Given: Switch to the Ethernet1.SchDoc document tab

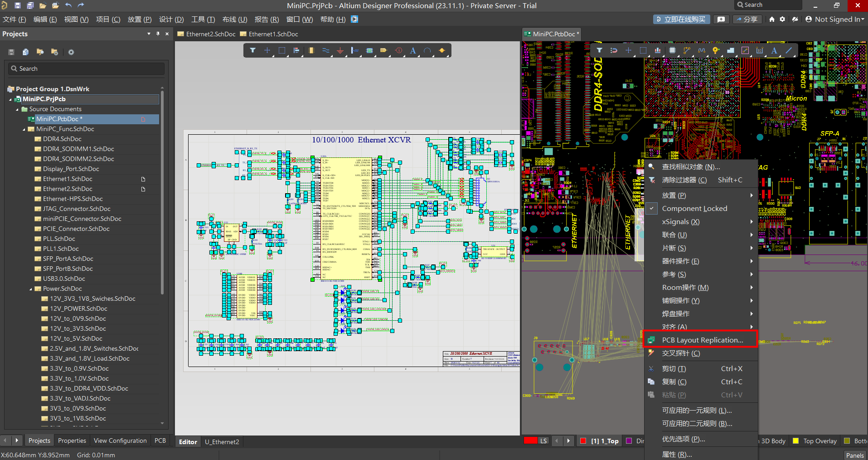Looking at the screenshot, I should click(273, 34).
